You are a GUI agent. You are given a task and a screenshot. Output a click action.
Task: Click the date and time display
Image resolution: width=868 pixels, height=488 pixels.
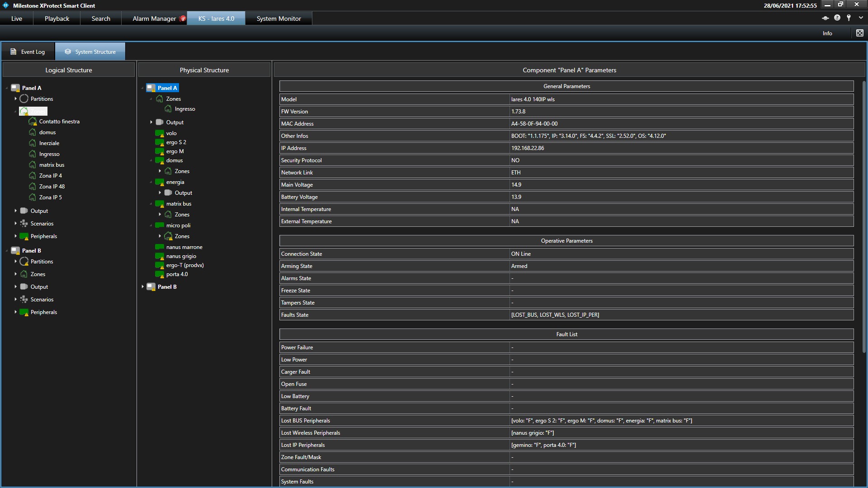tap(790, 5)
